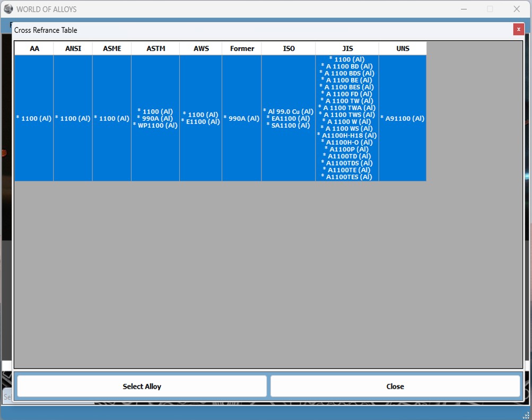Minimize the World of Alloys window
This screenshot has width=532, height=420.
(464, 9)
